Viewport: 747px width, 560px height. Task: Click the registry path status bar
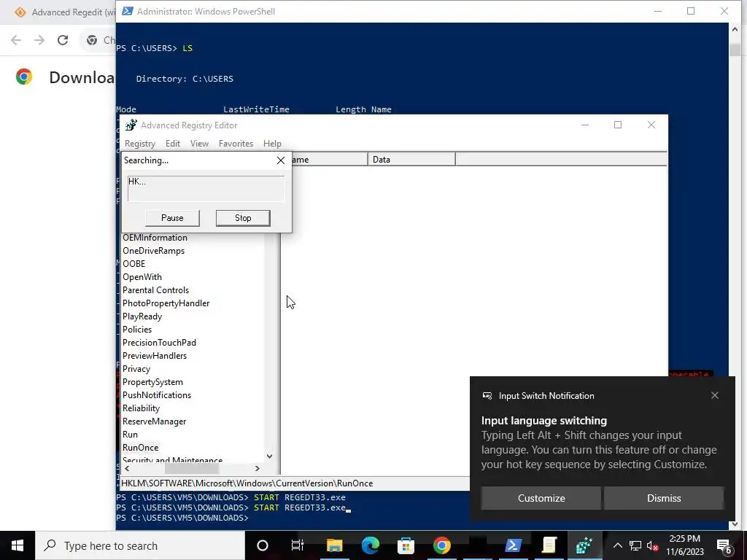295,483
